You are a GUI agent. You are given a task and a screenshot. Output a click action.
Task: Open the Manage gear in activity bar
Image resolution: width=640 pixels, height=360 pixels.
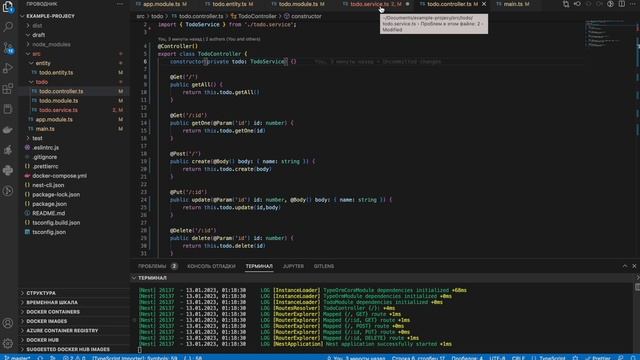point(8,343)
